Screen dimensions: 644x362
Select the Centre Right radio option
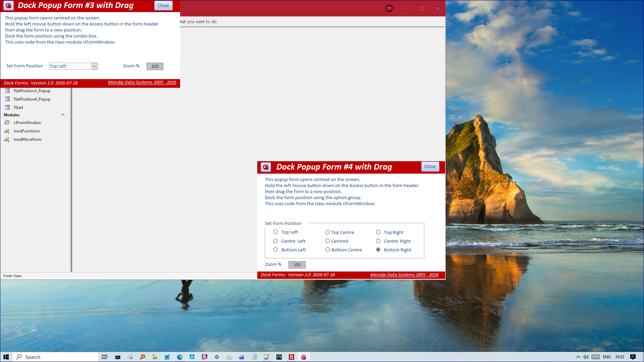coord(378,241)
